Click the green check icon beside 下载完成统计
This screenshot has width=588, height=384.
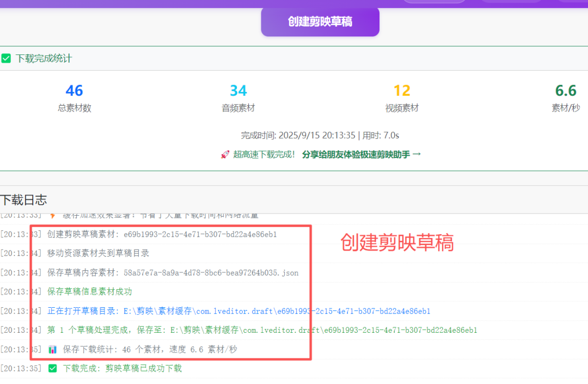pos(6,58)
